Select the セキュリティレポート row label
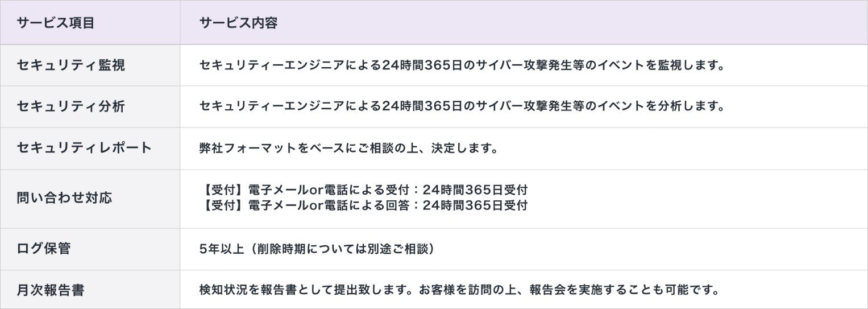The height and width of the screenshot is (309, 868). coord(85,148)
